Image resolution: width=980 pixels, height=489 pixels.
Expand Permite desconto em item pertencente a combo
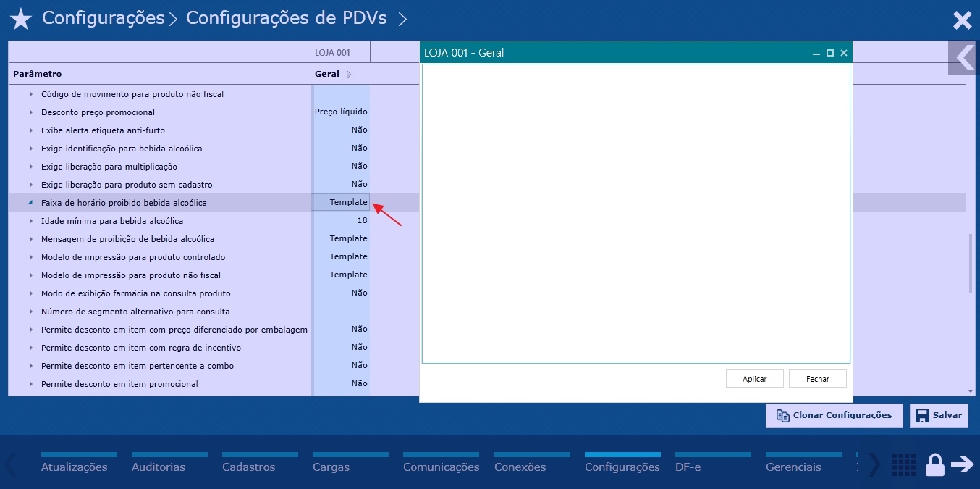pos(31,366)
